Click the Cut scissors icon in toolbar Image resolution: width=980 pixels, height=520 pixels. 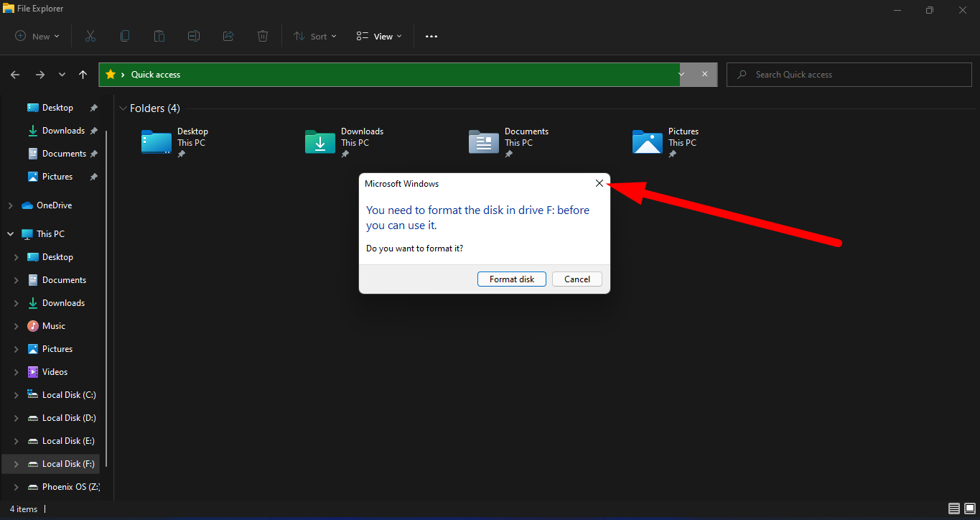click(90, 36)
